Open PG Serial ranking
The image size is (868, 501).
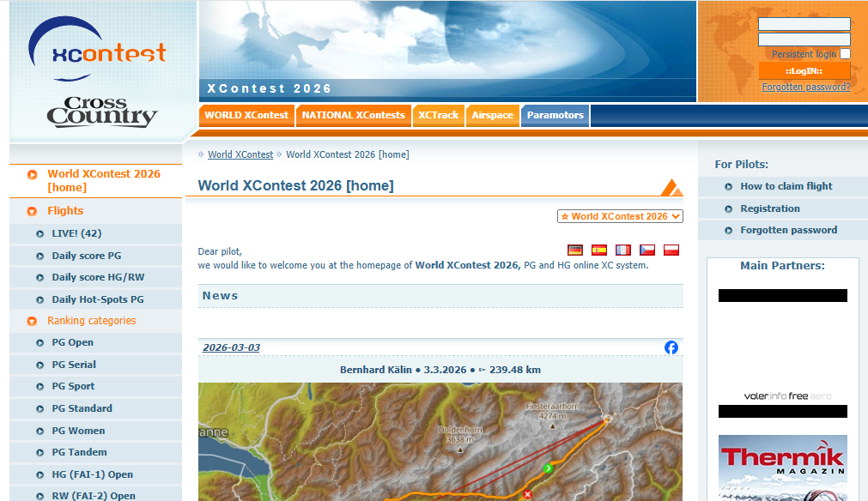coord(96,365)
